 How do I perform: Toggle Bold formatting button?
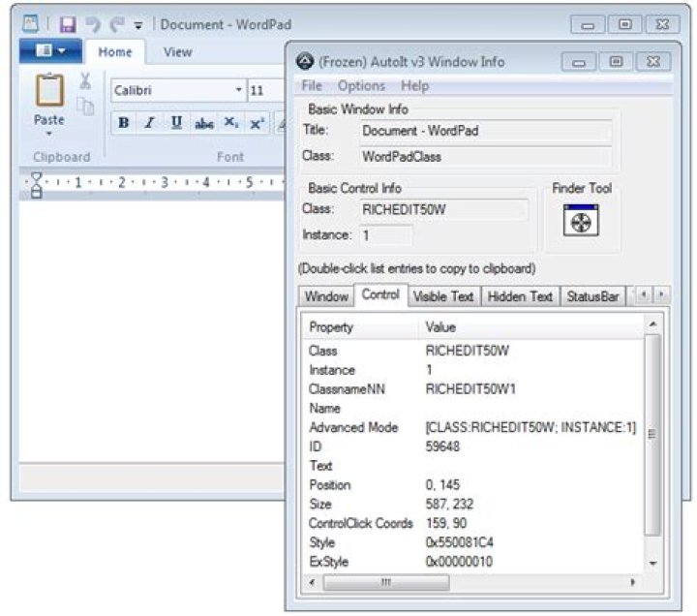(124, 123)
